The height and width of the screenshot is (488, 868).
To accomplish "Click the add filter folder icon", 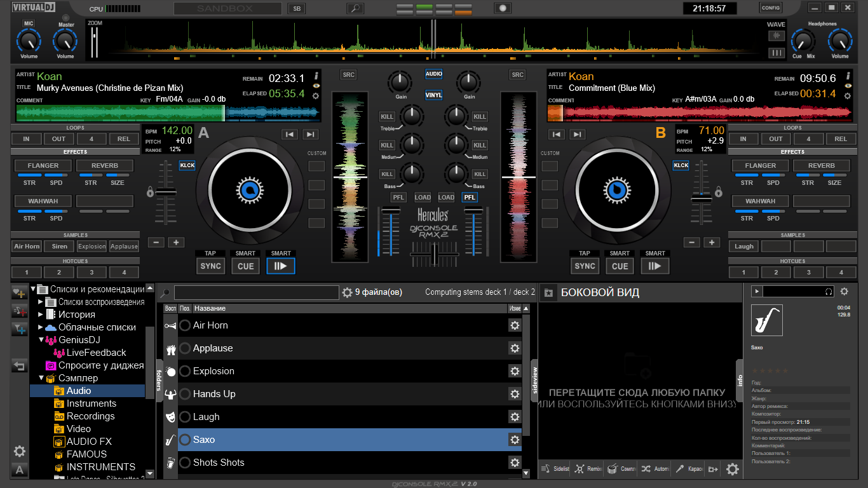I will [x=20, y=329].
